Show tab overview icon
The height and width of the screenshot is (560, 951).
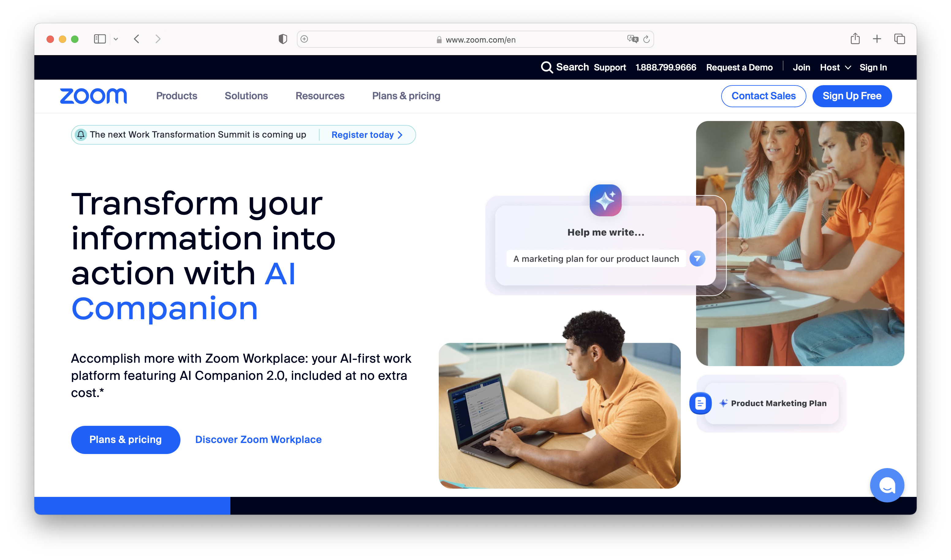pos(899,39)
